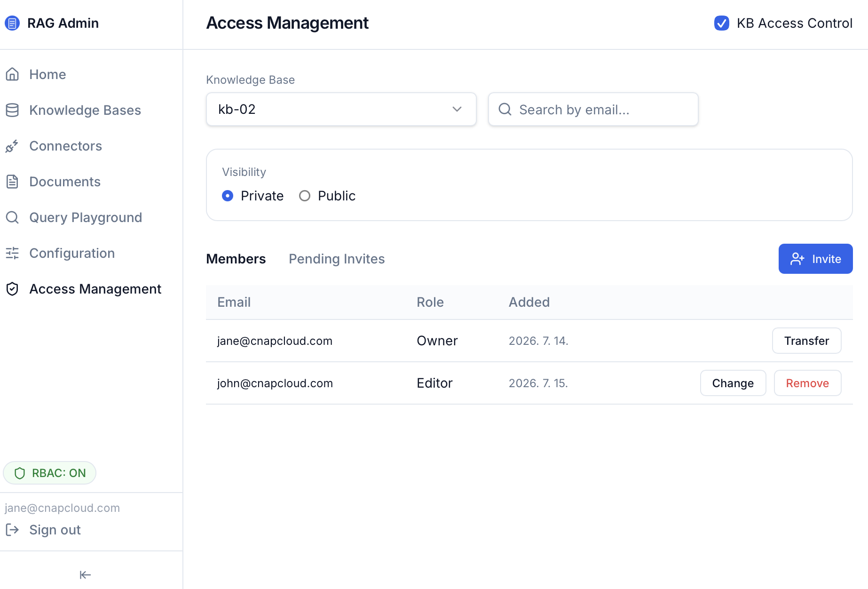
Task: Switch to the Pending Invites tab
Action: 337,259
